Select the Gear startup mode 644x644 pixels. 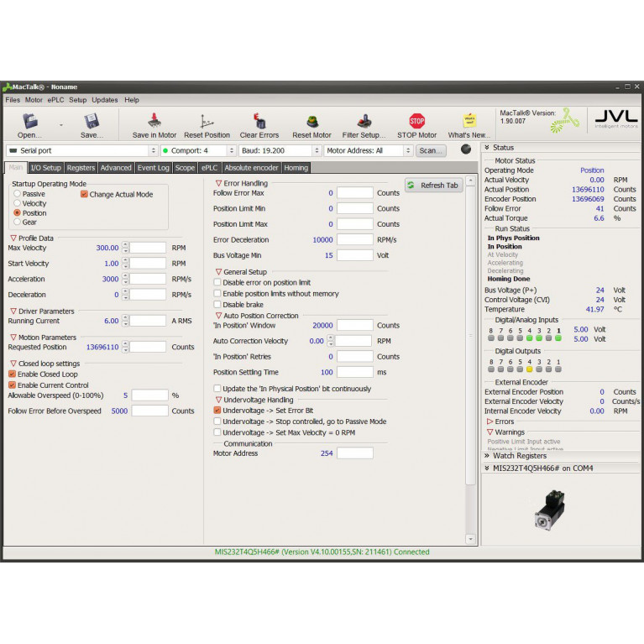coord(18,222)
